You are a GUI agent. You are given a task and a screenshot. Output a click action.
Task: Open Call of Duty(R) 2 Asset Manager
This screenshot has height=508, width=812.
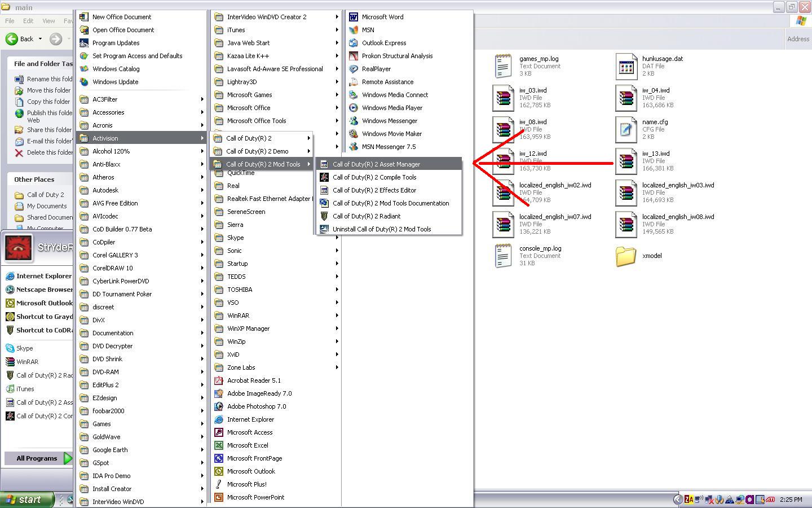pyautogui.click(x=389, y=164)
